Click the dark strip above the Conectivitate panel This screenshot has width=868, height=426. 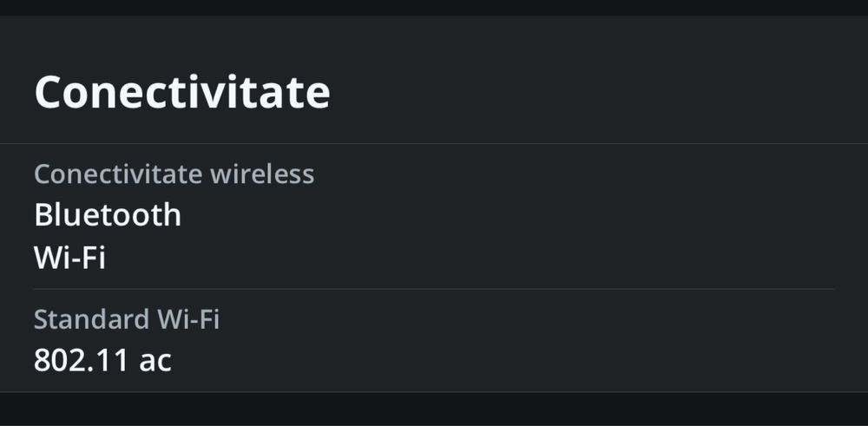(x=434, y=7)
